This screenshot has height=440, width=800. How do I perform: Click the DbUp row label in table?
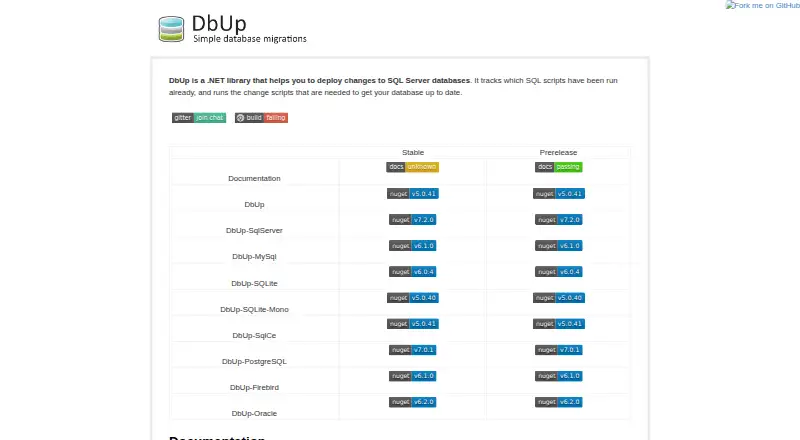click(254, 205)
